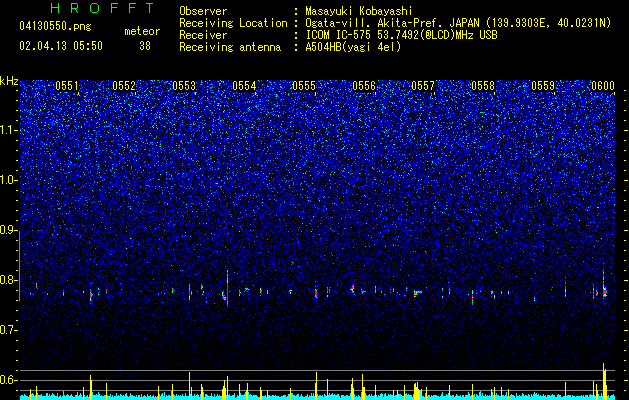Click the 0553 time marker
The image size is (629, 400).
pos(184,86)
